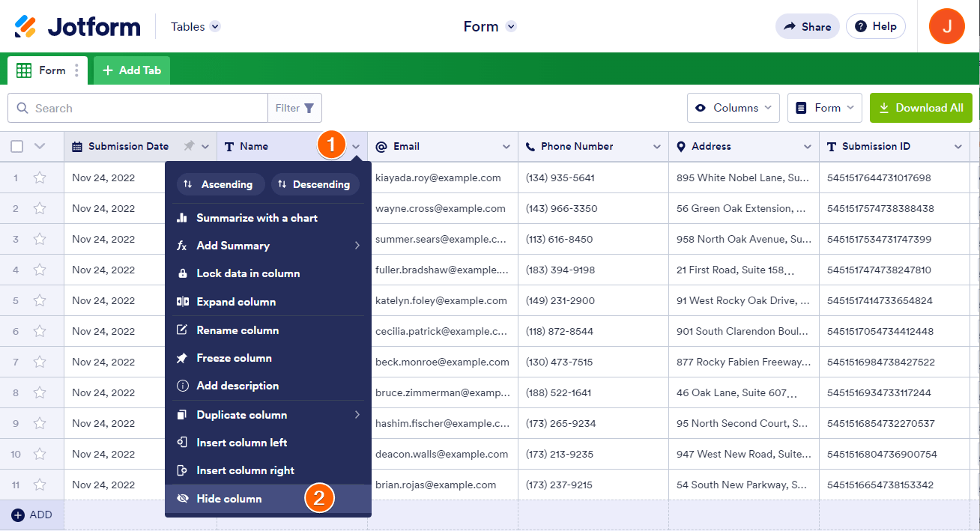This screenshot has height=531, width=980.
Task: Open the user avatar J menu
Action: [x=947, y=26]
